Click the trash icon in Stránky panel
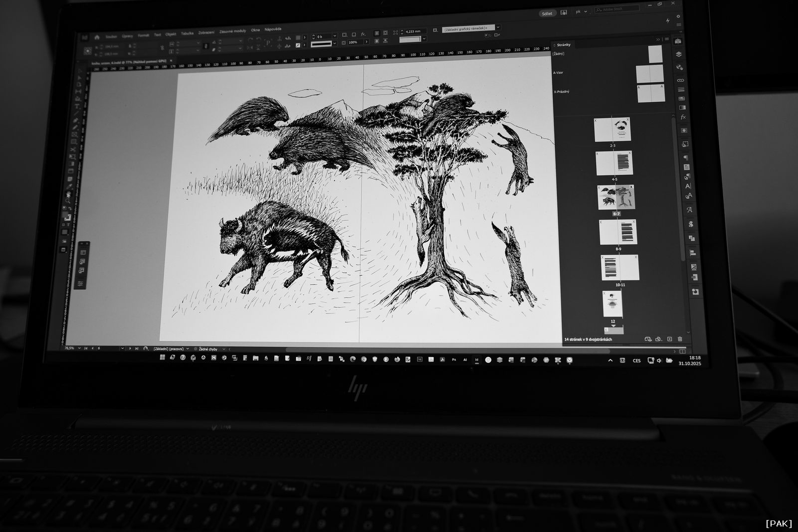 [680, 339]
